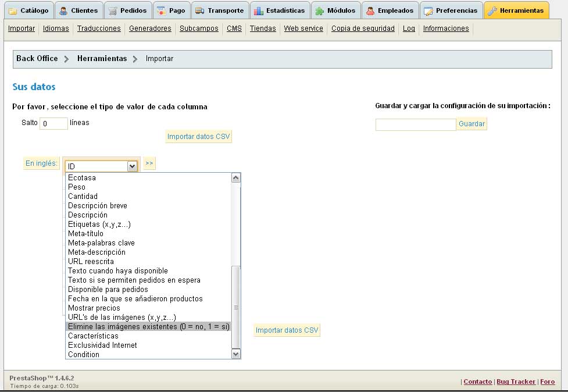Click the Salto líneas input field

(53, 123)
